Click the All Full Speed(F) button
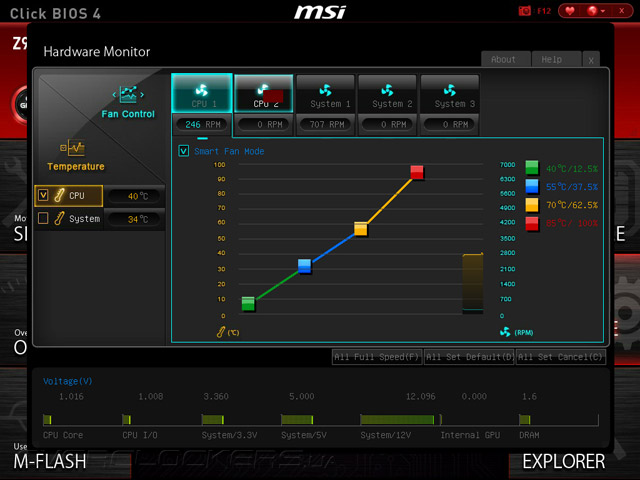 coord(377,357)
